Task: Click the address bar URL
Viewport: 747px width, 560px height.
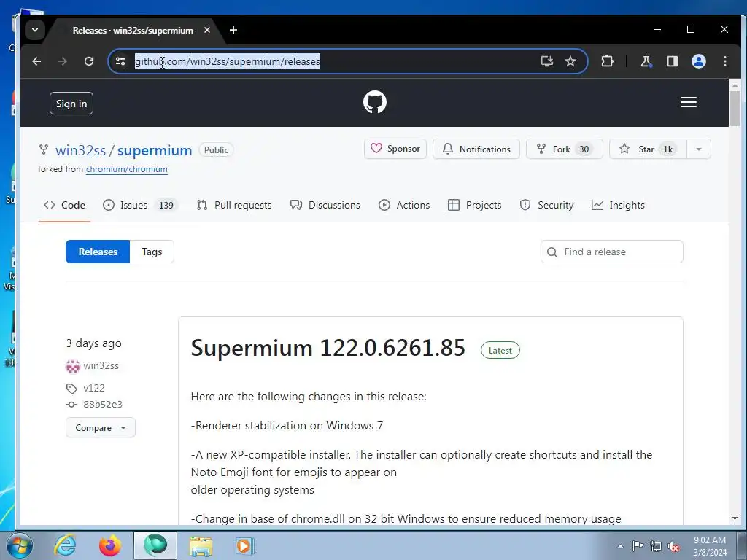Action: click(x=228, y=61)
